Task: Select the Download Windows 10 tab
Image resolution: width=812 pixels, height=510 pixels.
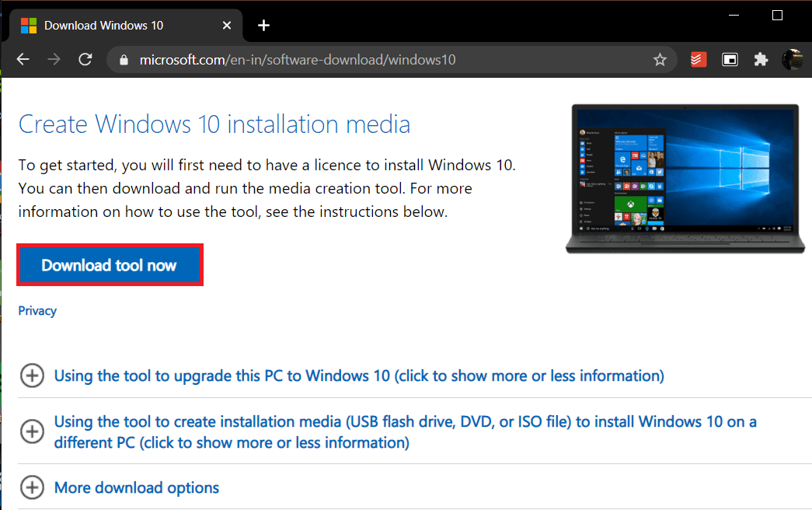Action: [126, 26]
